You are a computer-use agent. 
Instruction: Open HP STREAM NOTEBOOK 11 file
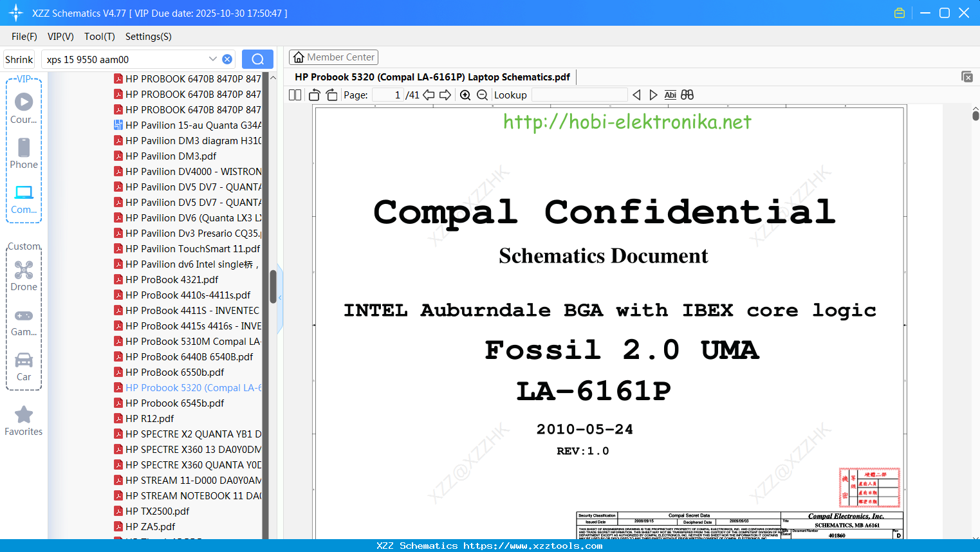[x=188, y=495]
